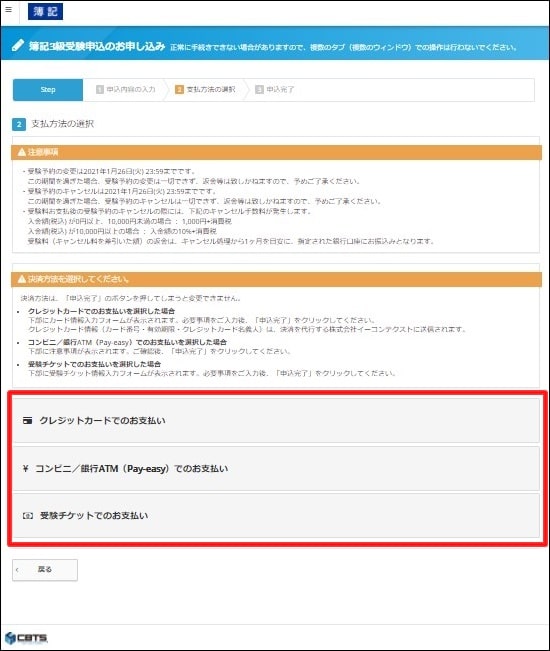Click section number 2 badge
The width and height of the screenshot is (550, 651).
coord(19,124)
